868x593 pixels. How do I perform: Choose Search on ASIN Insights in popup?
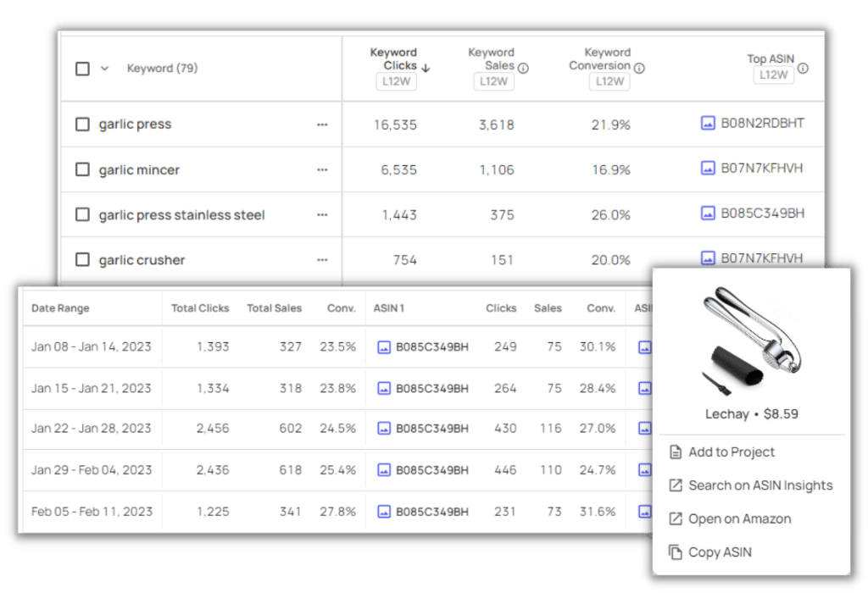pyautogui.click(x=751, y=485)
